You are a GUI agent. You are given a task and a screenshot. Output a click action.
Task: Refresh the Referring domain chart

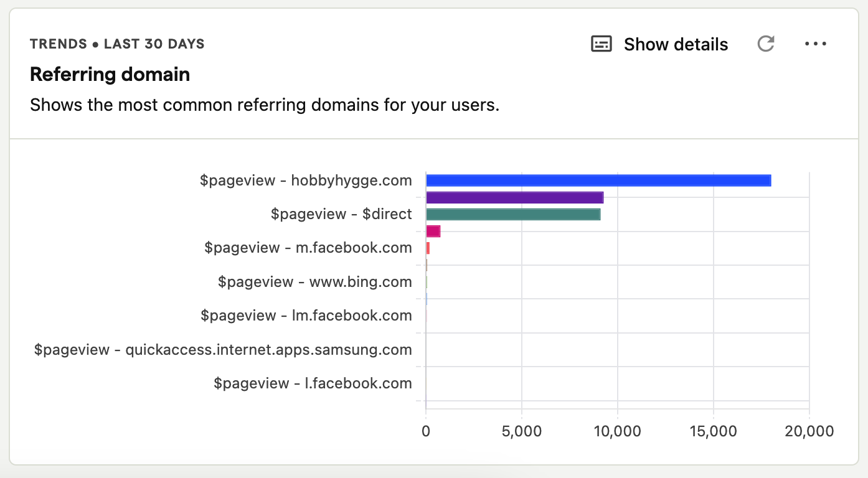coord(766,44)
